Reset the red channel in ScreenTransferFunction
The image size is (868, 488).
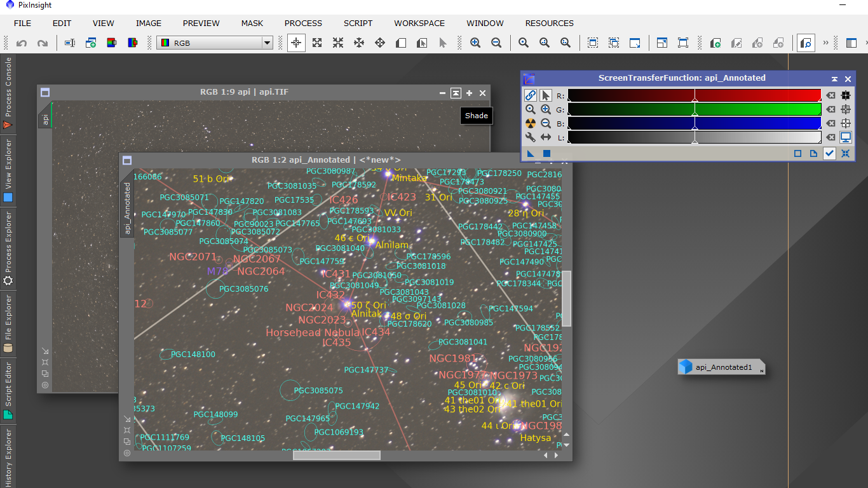coord(830,95)
